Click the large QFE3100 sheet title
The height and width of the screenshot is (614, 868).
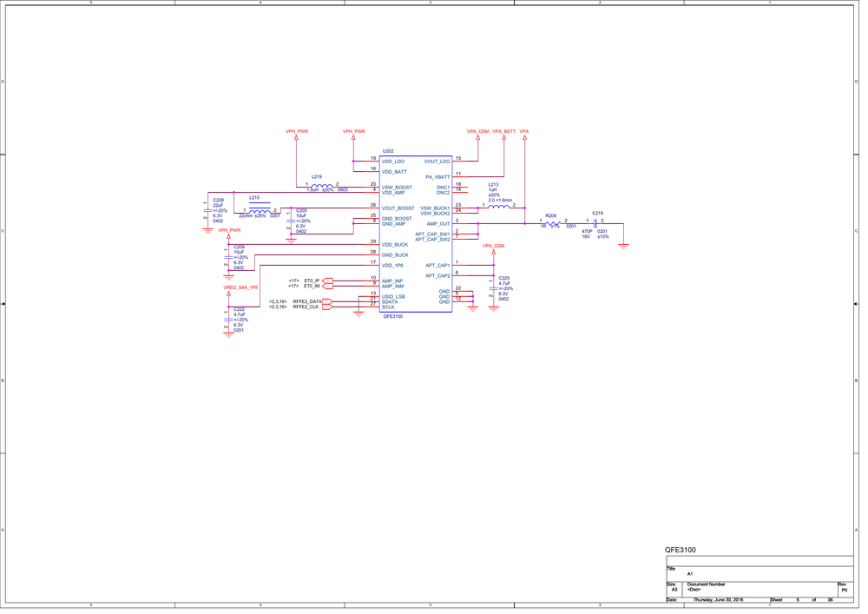pos(681,550)
